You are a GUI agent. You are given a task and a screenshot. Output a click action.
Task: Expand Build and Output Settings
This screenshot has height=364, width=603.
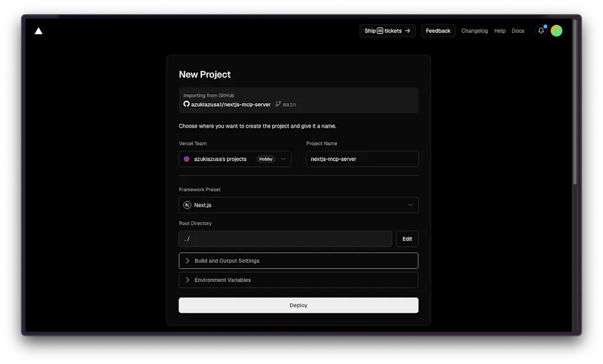[x=299, y=261]
